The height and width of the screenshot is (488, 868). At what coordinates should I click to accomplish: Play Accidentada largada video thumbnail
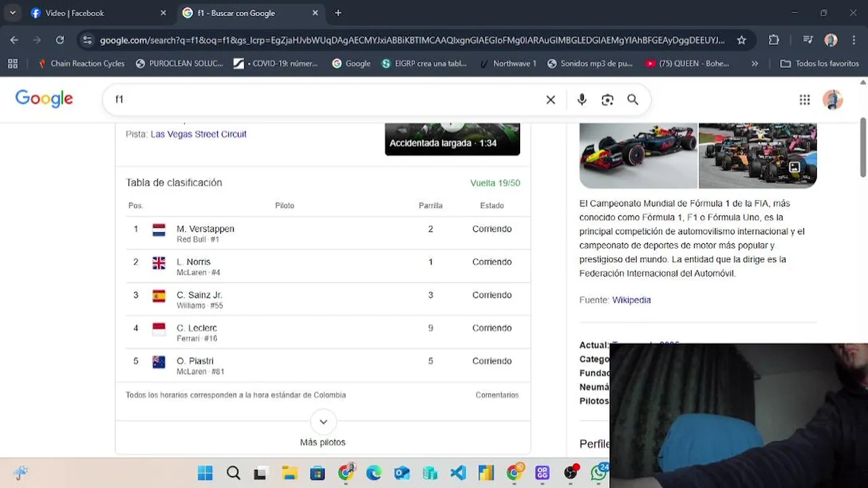tap(452, 139)
